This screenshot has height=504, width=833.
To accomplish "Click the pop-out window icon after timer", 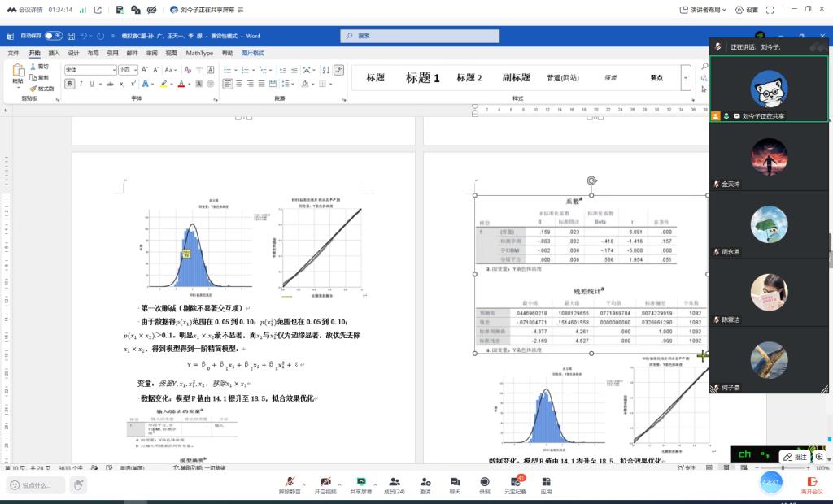I will coord(98,10).
